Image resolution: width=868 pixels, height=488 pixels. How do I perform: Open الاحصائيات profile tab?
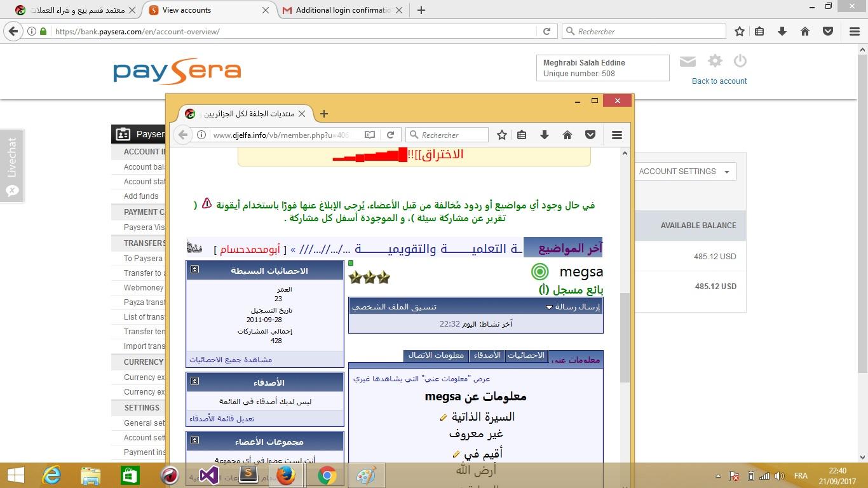[527, 356]
